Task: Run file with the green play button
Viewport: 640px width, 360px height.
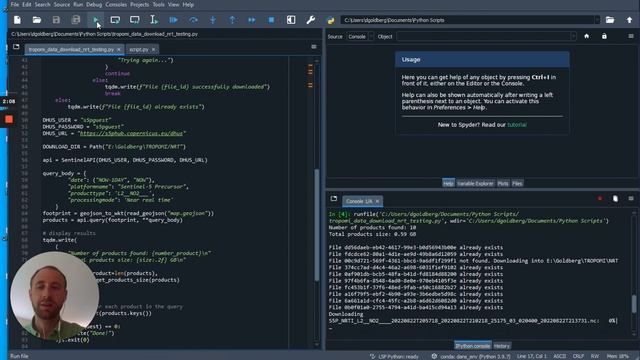Action: [96, 20]
